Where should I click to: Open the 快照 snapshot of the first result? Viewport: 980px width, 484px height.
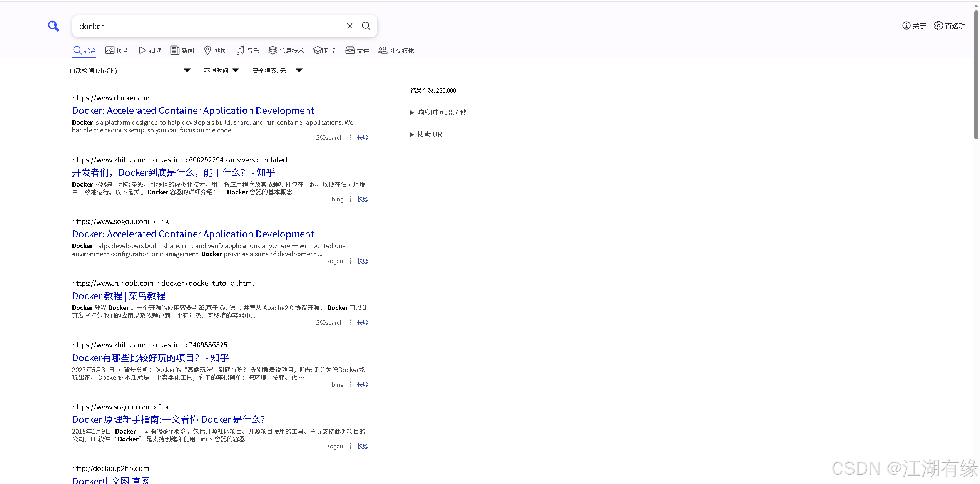coord(362,137)
